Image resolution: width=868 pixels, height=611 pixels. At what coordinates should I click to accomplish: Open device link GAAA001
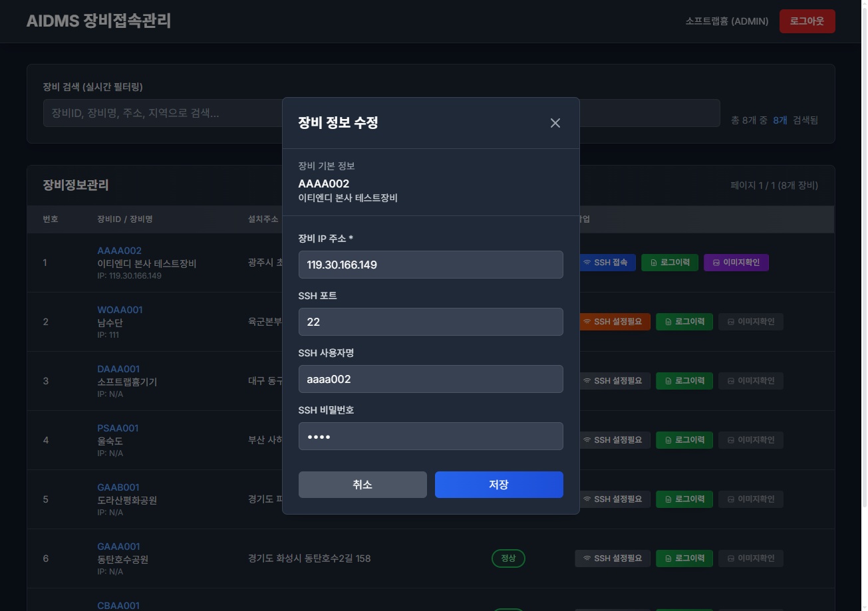[118, 547]
